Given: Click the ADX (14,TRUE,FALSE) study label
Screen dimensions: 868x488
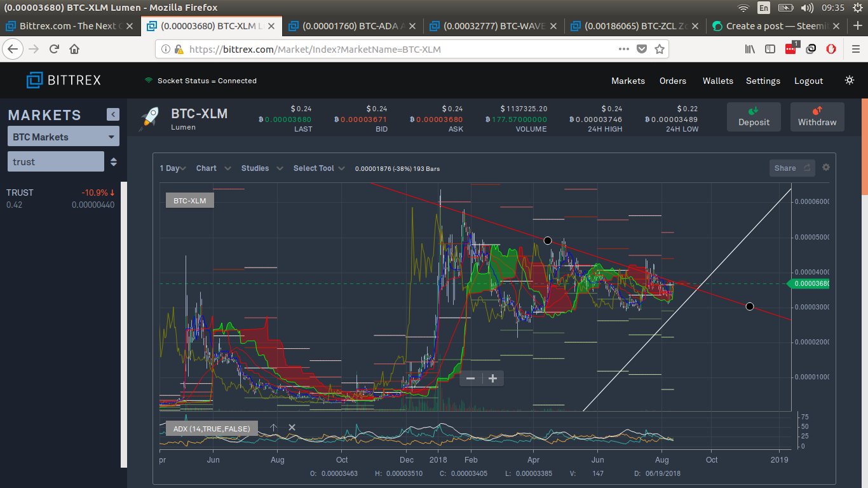Looking at the screenshot, I should [212, 428].
